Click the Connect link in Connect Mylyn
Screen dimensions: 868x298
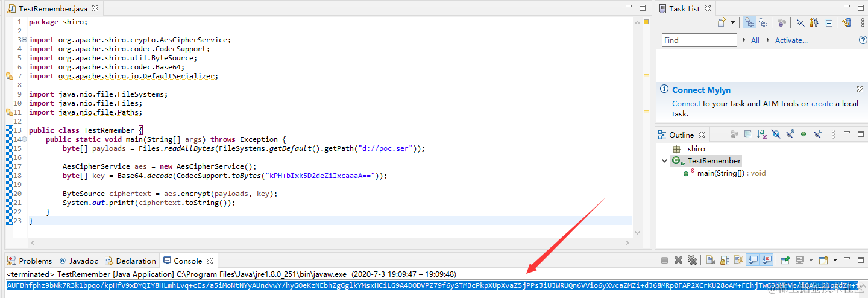686,103
